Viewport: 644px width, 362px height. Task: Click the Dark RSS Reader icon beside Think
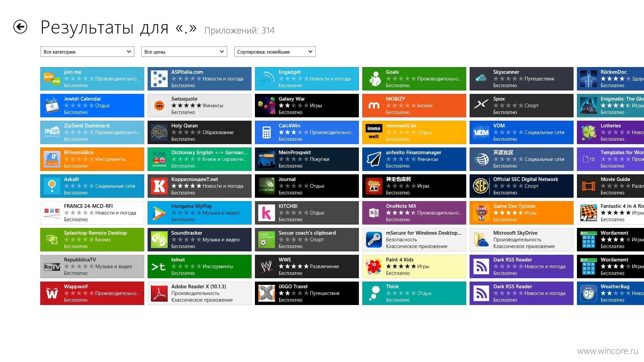pos(481,293)
